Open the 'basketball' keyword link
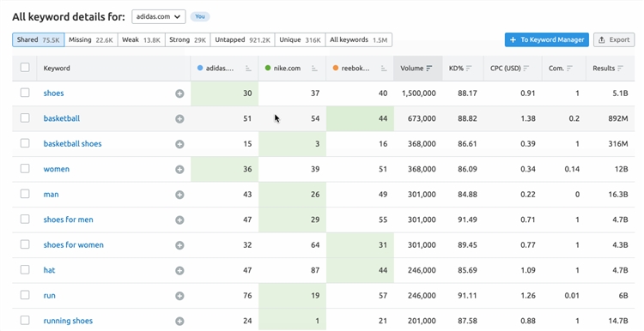 (x=62, y=118)
